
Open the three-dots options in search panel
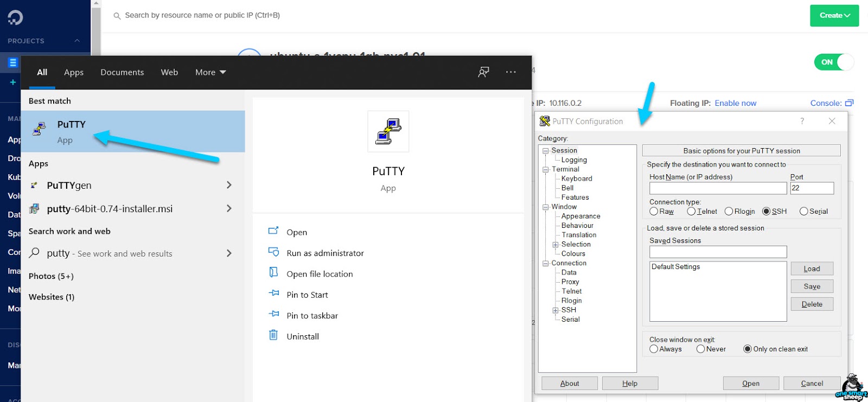(510, 72)
